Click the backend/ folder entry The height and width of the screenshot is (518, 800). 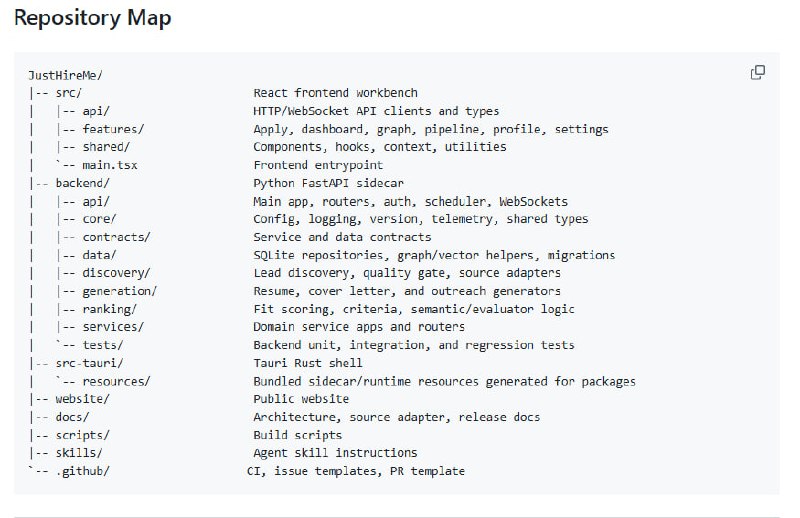point(82,183)
